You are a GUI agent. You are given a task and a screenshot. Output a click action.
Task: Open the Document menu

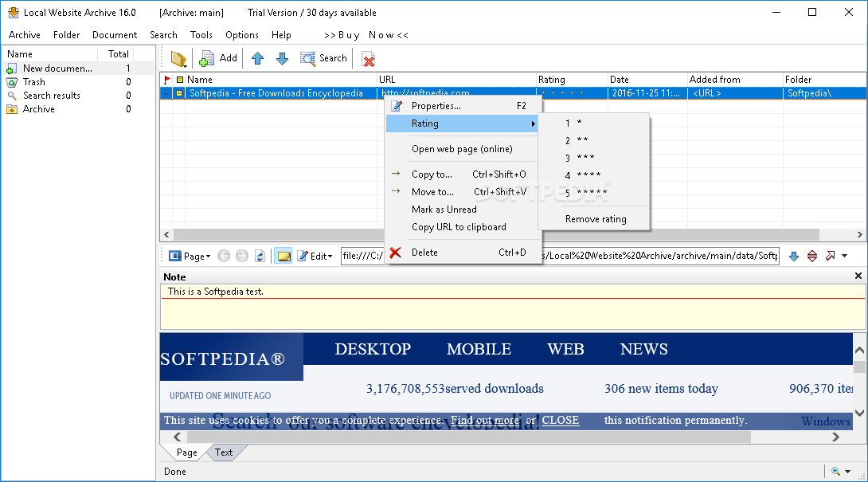115,35
